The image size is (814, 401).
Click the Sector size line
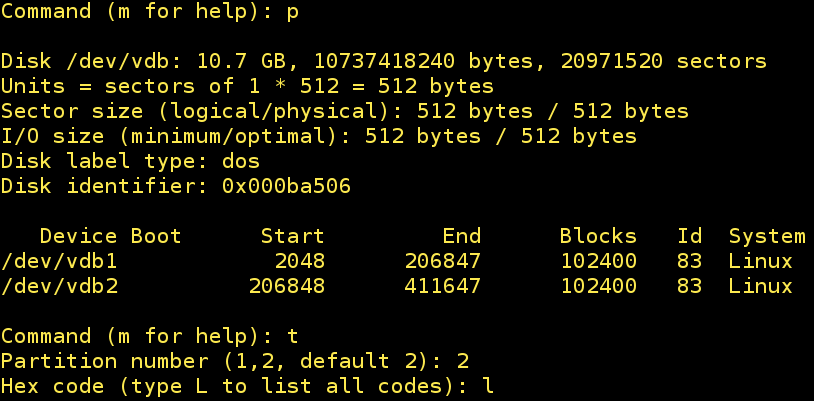(345, 111)
